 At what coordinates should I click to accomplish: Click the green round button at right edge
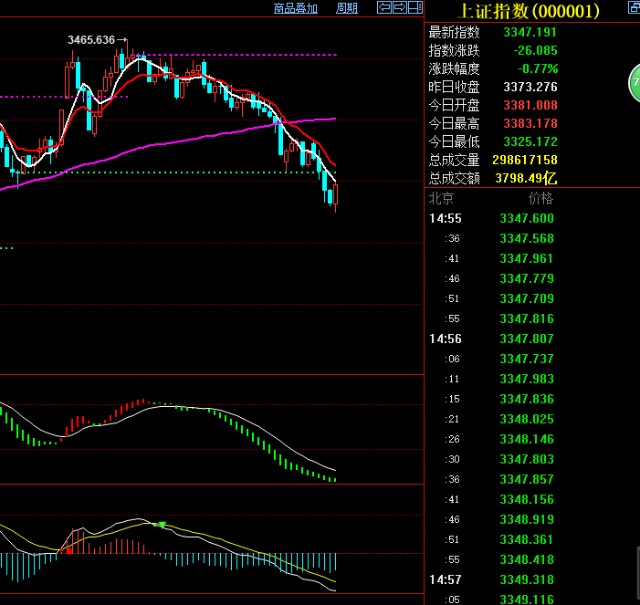click(x=634, y=78)
